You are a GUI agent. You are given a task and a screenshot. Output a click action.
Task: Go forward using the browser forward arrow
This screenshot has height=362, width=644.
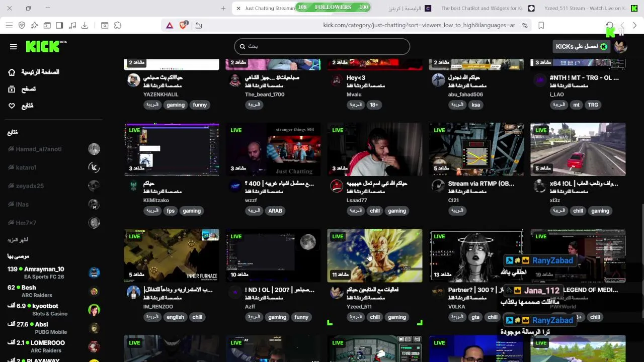coord(622,25)
